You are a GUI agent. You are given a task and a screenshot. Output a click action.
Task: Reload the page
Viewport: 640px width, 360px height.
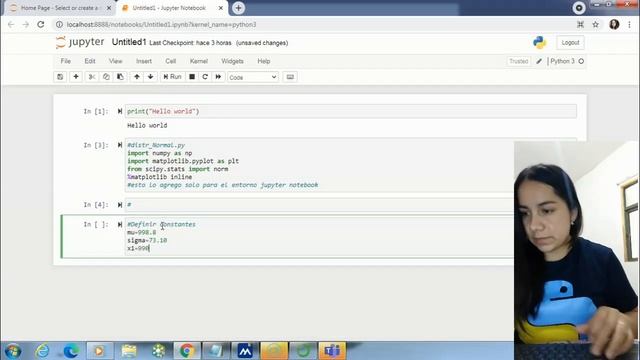[41, 24]
